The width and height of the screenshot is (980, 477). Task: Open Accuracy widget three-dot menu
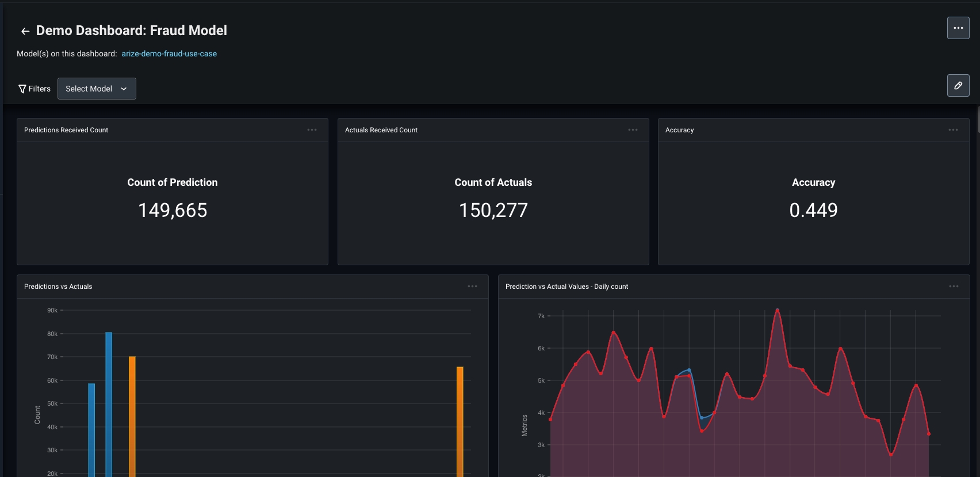[x=953, y=130]
